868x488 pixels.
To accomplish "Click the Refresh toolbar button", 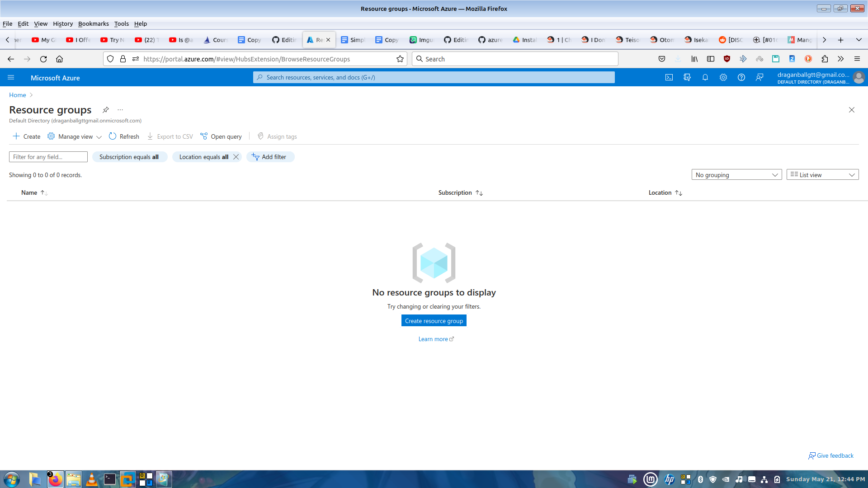I will [x=124, y=136].
